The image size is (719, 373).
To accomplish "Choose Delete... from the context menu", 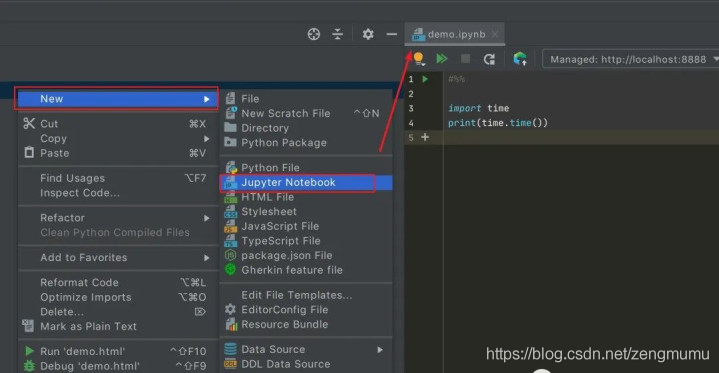I will coord(118,312).
